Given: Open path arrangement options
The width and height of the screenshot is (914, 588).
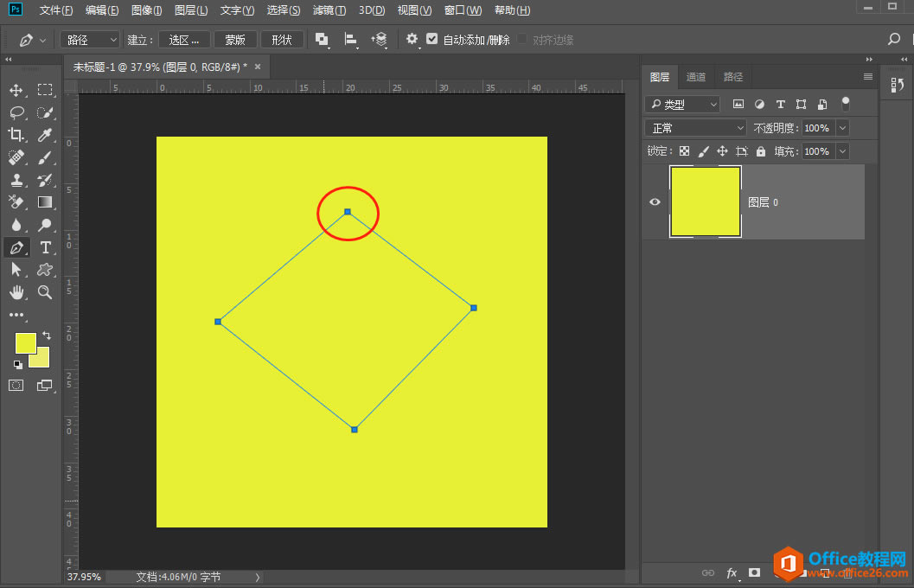Looking at the screenshot, I should (379, 40).
